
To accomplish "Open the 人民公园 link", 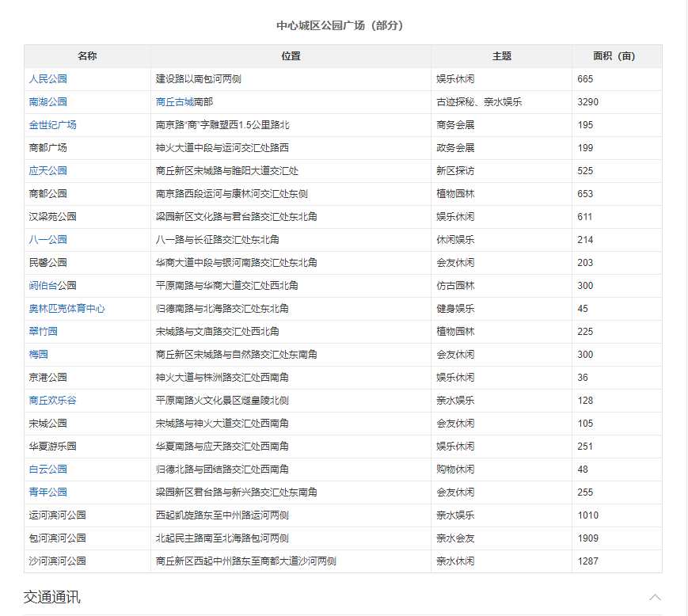I will 48,79.
